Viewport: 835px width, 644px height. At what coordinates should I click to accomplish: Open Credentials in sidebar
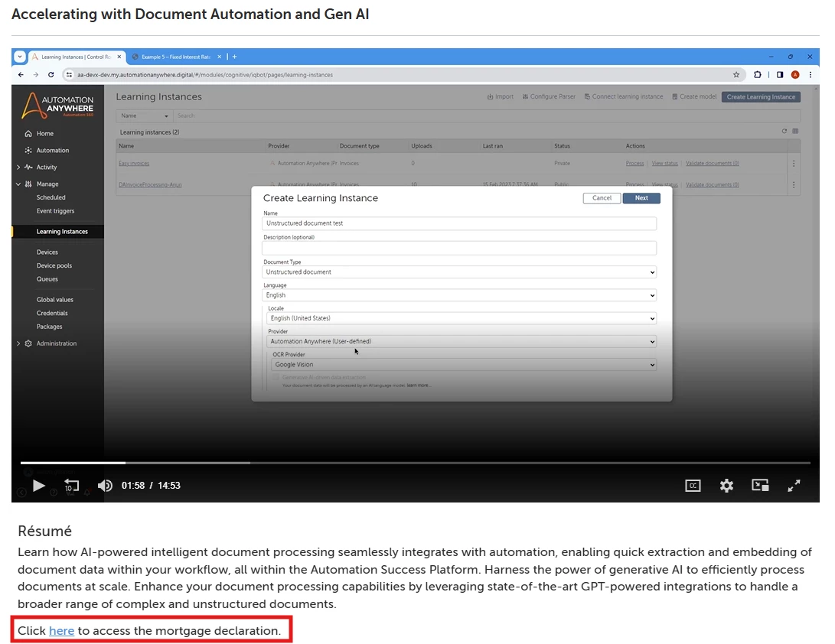51,314
